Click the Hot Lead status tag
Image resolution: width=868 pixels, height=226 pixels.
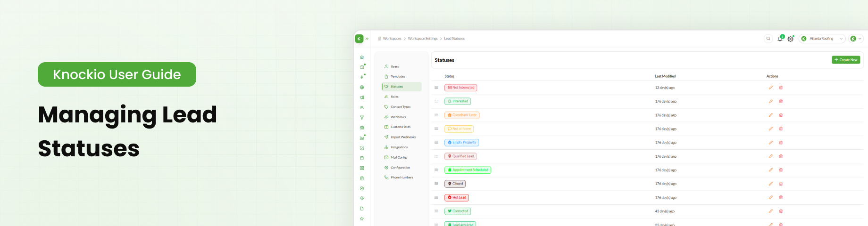457,197
